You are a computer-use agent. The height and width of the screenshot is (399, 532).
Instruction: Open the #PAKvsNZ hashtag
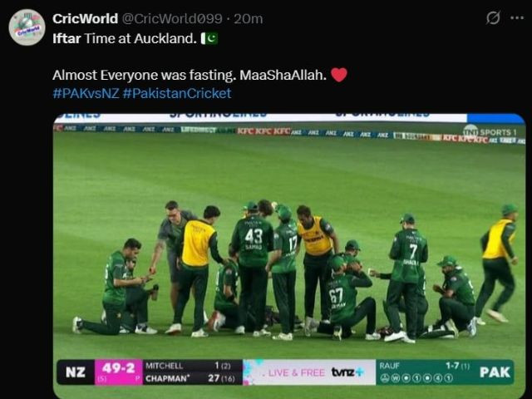[x=86, y=93]
